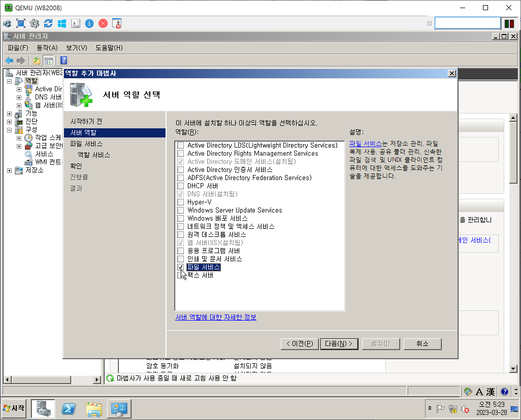Click right scrollbar down arrow in Server Manager
This screenshot has width=521, height=420.
(x=513, y=369)
